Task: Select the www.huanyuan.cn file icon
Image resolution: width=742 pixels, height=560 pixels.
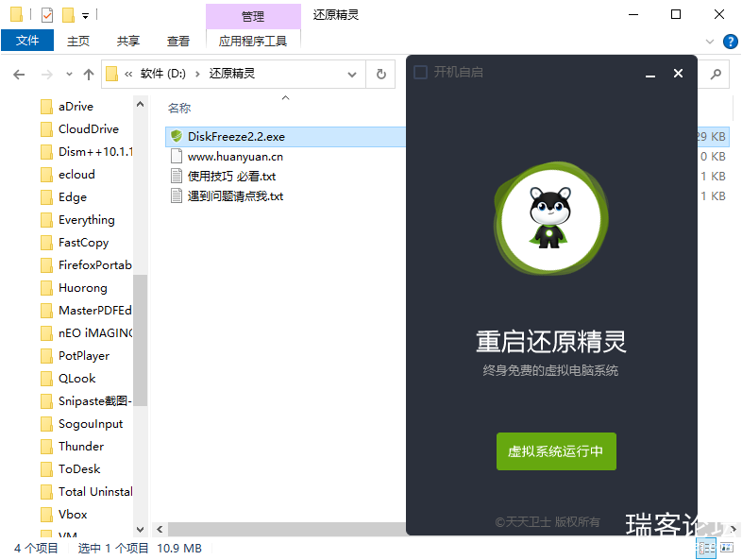Action: coord(177,156)
